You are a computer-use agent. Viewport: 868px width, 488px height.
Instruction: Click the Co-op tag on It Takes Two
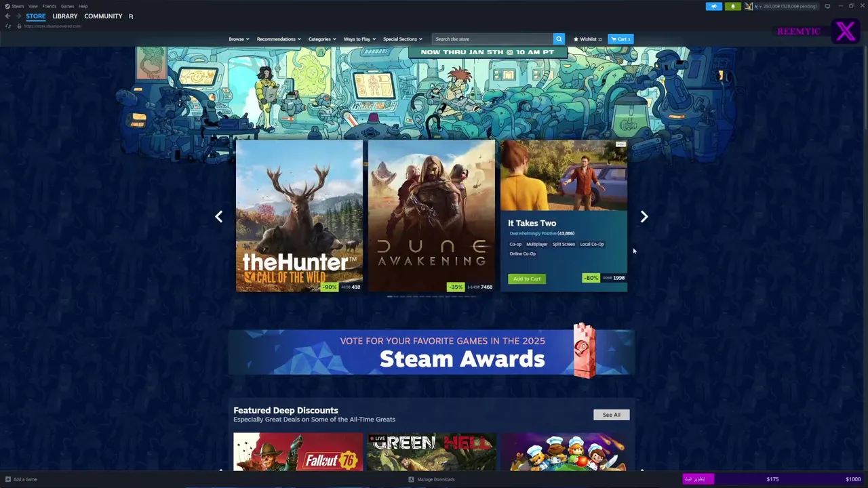[x=515, y=244]
